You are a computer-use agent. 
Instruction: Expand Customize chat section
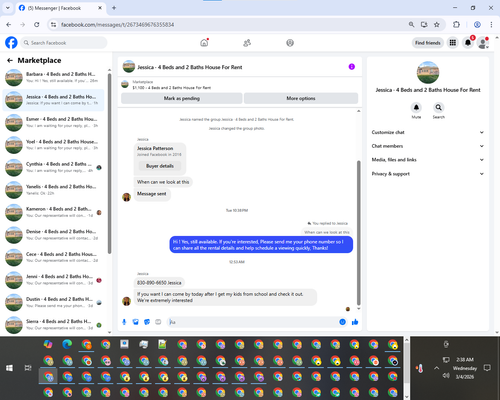click(428, 132)
